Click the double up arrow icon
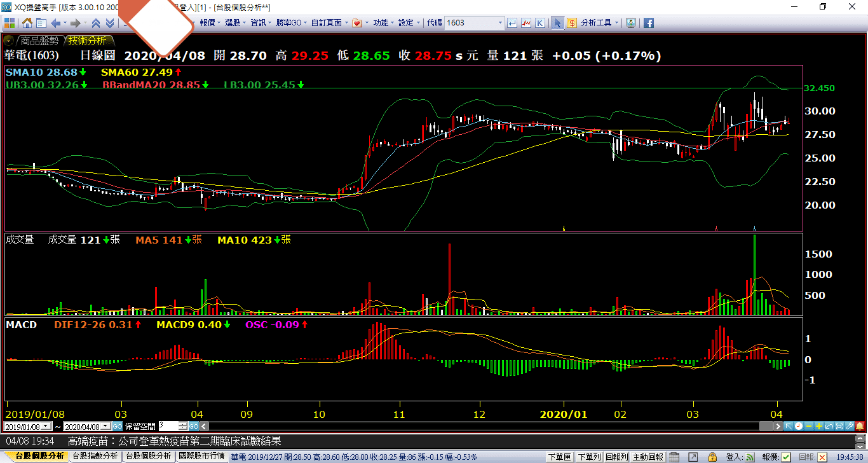This screenshot has width=868, height=463. click(96, 23)
